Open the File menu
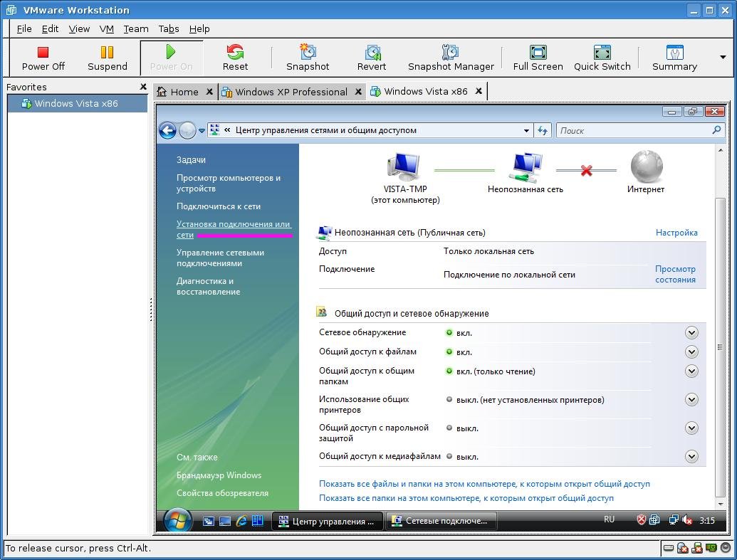 coord(24,28)
